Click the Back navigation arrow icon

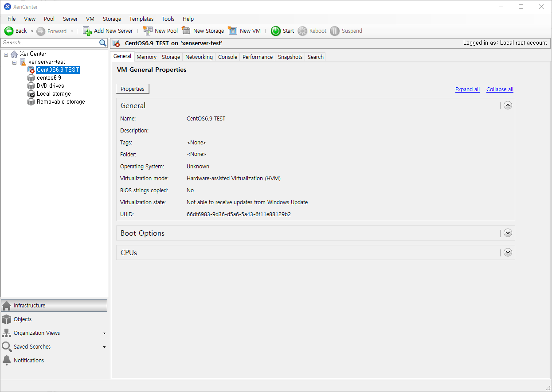(9, 31)
